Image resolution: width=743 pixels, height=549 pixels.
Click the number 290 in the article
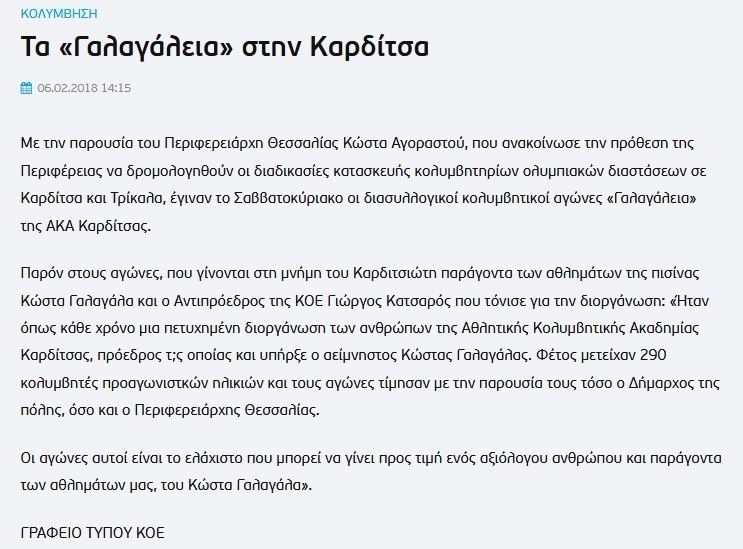pos(653,355)
